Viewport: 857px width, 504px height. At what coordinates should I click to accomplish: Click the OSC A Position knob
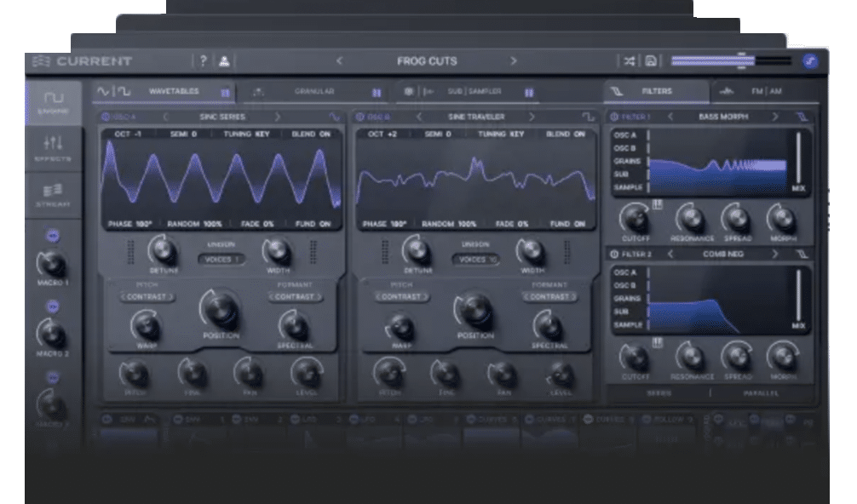tap(220, 309)
